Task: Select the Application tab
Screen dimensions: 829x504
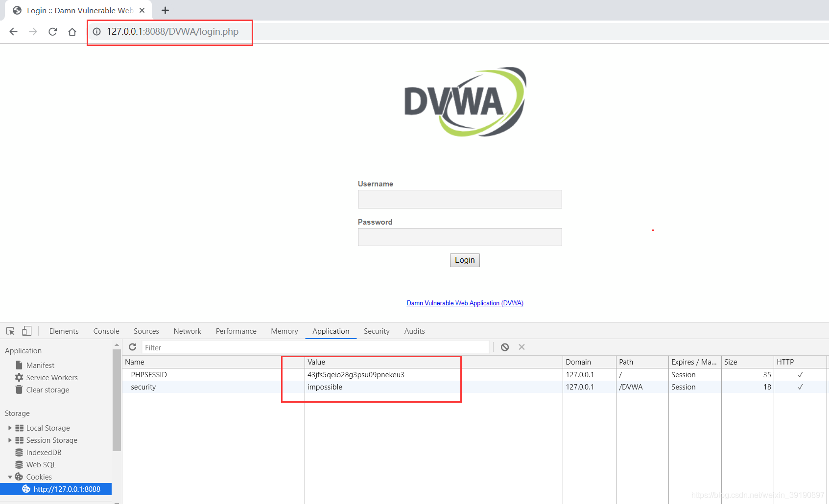Action: [331, 331]
